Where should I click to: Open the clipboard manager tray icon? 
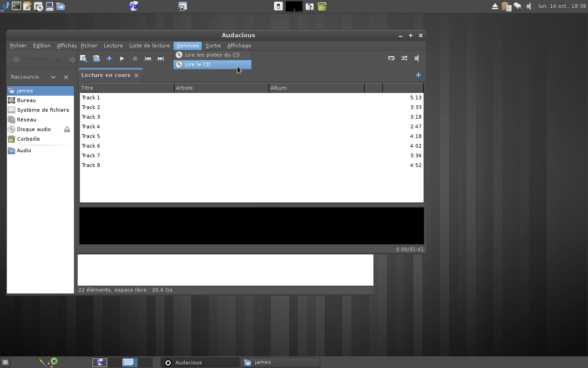pos(507,6)
